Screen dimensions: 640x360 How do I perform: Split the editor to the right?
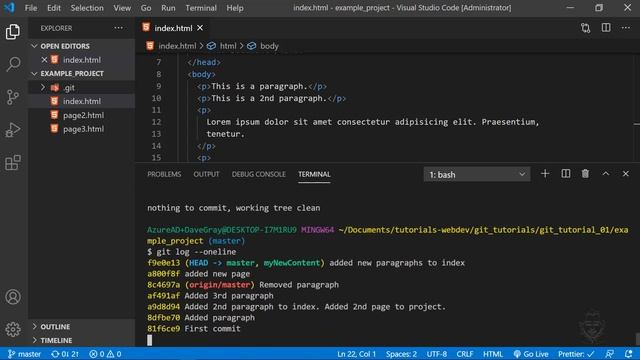tap(606, 28)
